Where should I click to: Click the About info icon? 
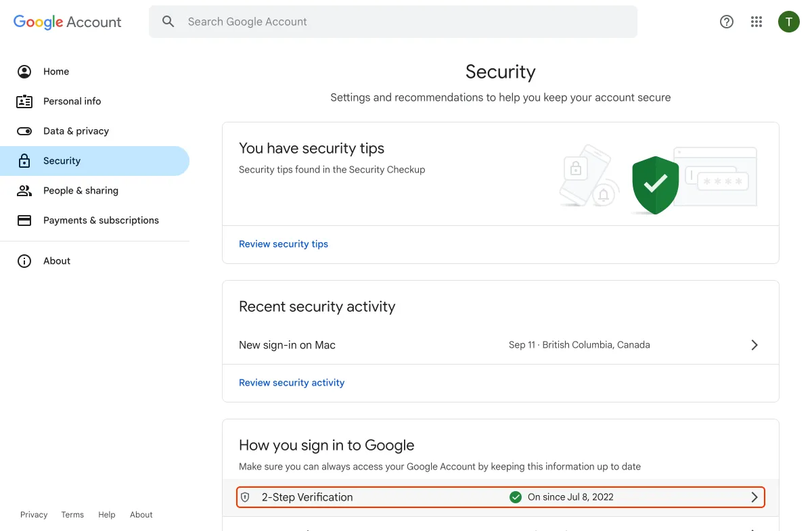point(24,261)
